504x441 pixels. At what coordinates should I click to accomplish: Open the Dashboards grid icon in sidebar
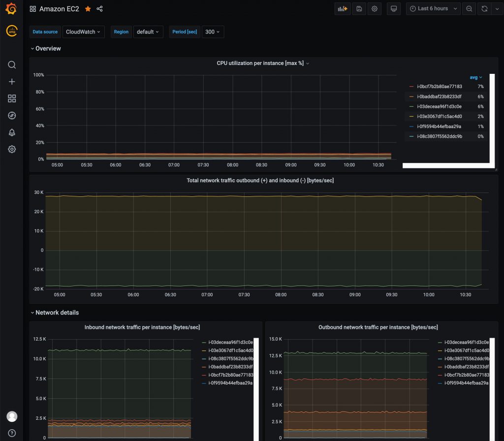pos(12,98)
